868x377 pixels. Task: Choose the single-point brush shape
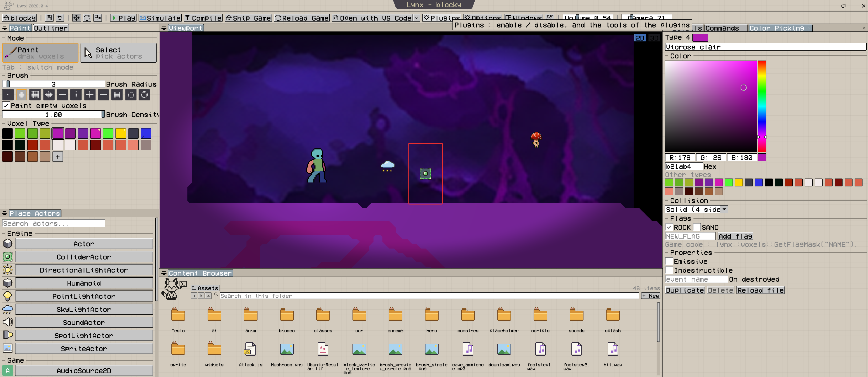click(x=8, y=95)
